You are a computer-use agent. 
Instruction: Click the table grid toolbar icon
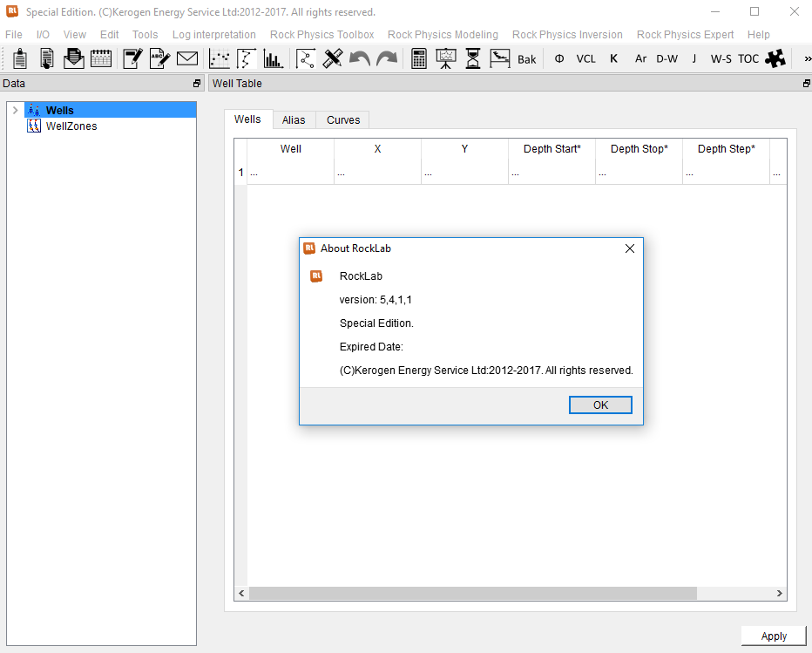pos(101,58)
